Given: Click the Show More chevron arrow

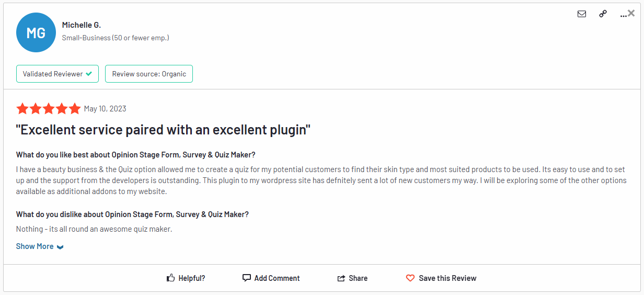Looking at the screenshot, I should [60, 247].
